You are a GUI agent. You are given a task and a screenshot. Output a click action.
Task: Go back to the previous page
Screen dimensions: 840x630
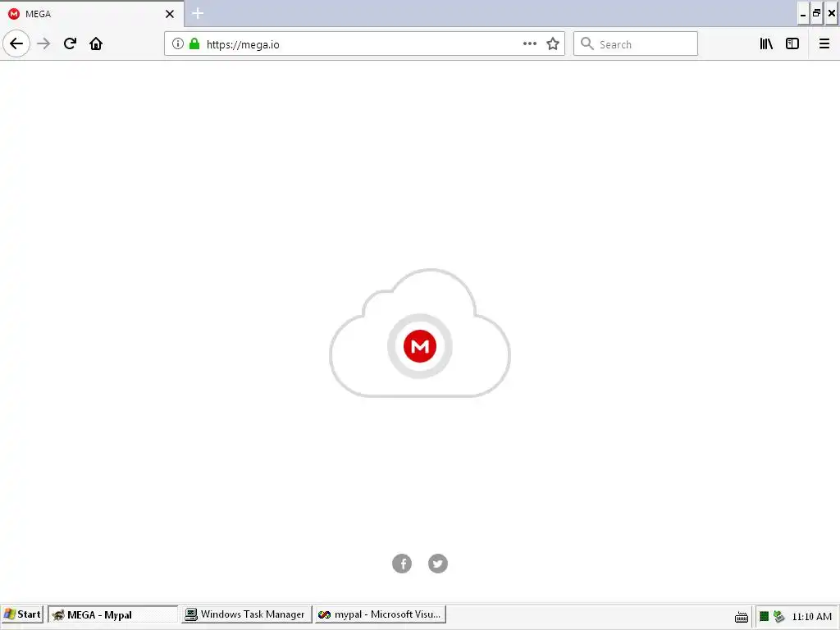tap(16, 44)
